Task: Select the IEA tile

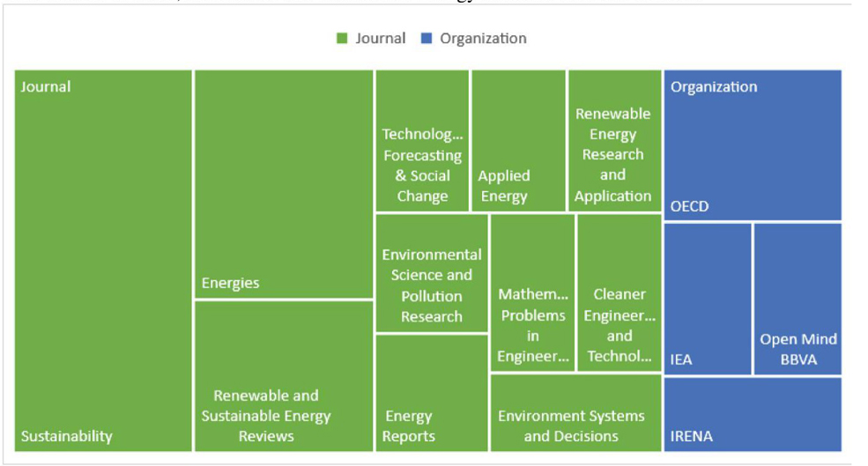Action: coord(707,299)
